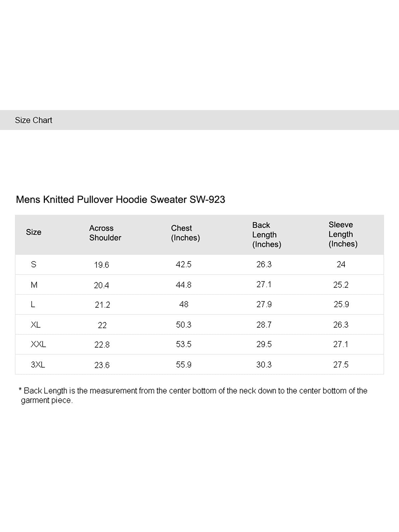Click the Back Length (Inches) column header
The image size is (399, 532).
[x=266, y=235]
